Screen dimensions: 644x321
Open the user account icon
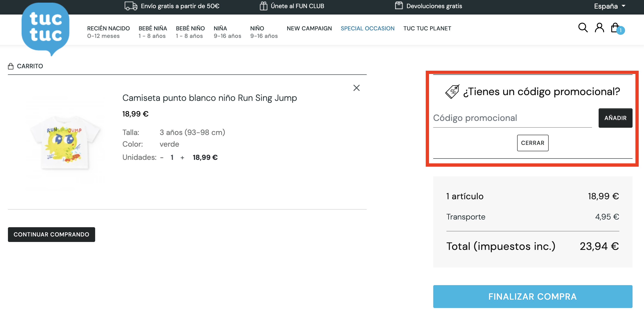click(x=599, y=28)
